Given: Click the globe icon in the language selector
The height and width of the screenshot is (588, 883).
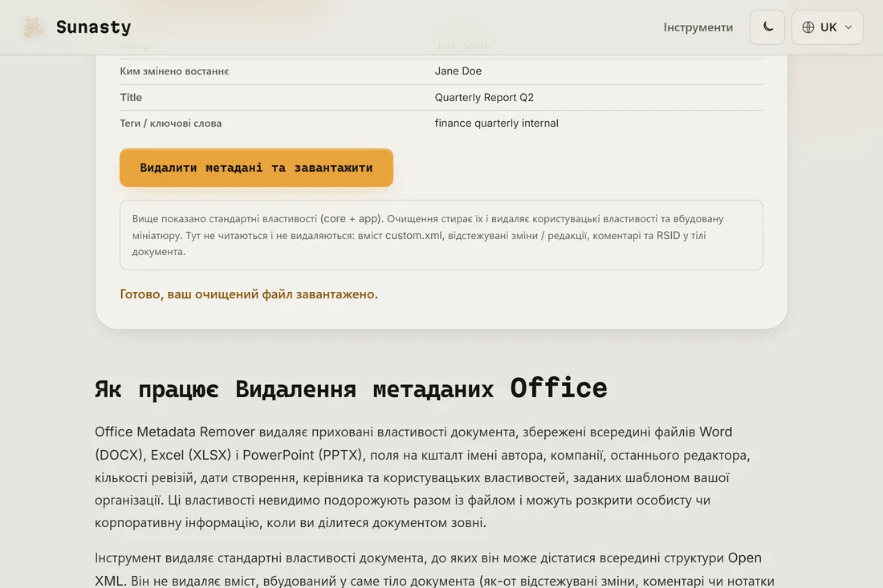Looking at the screenshot, I should click(x=808, y=27).
